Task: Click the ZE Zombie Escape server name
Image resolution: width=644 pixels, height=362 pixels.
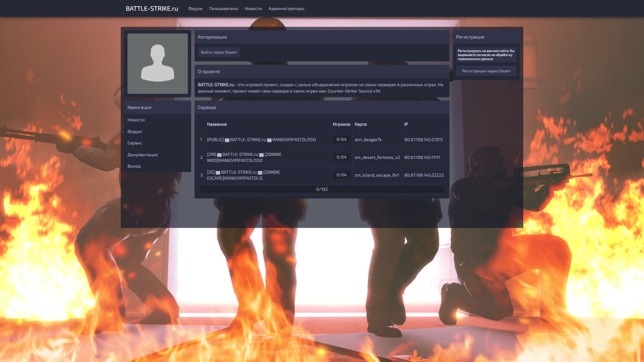Action: coord(244,175)
